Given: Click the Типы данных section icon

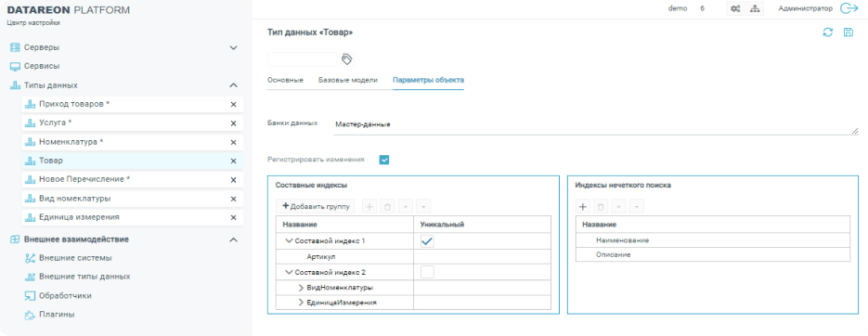Looking at the screenshot, I should pyautogui.click(x=16, y=85).
